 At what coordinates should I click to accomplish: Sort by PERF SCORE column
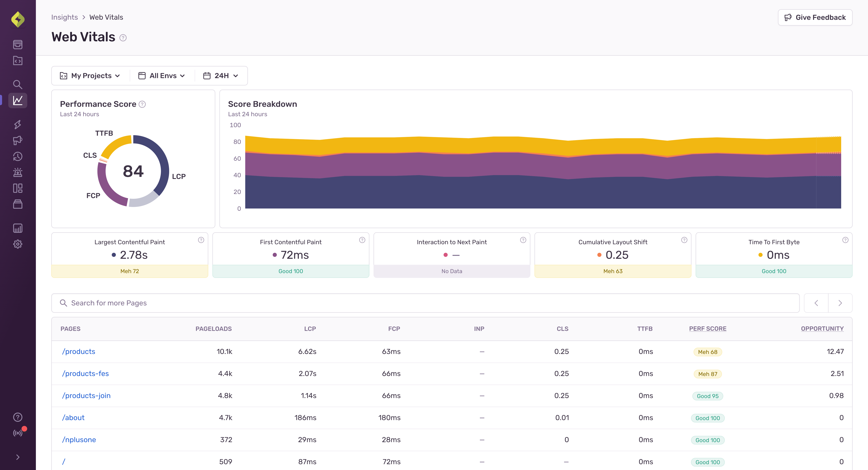click(708, 329)
